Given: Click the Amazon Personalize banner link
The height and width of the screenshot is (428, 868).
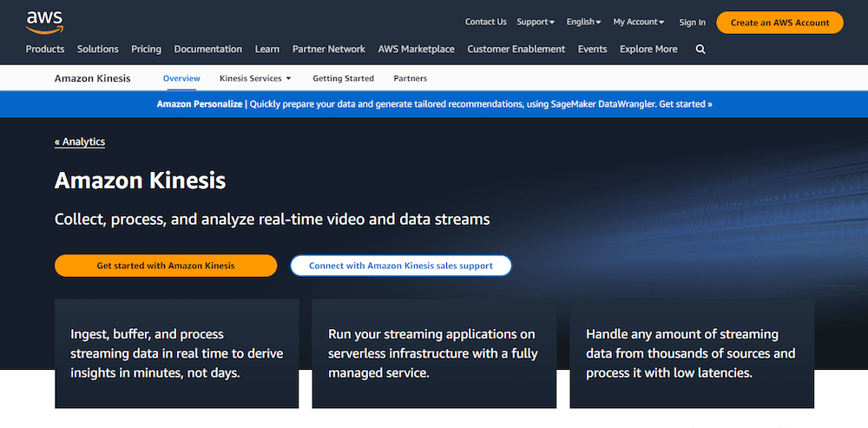Looking at the screenshot, I should (x=435, y=104).
